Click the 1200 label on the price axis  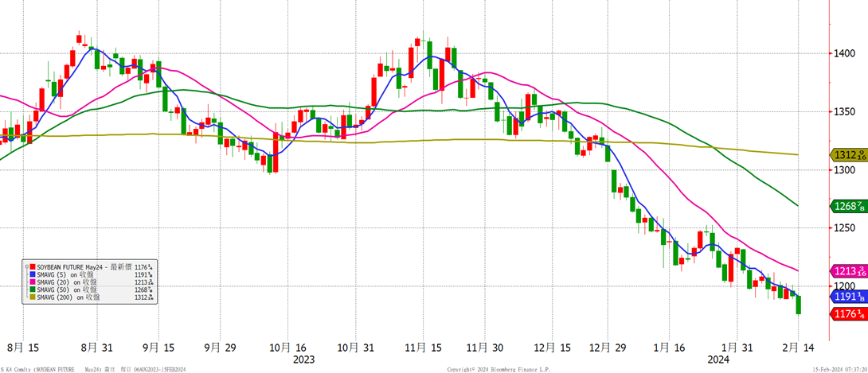(844, 286)
